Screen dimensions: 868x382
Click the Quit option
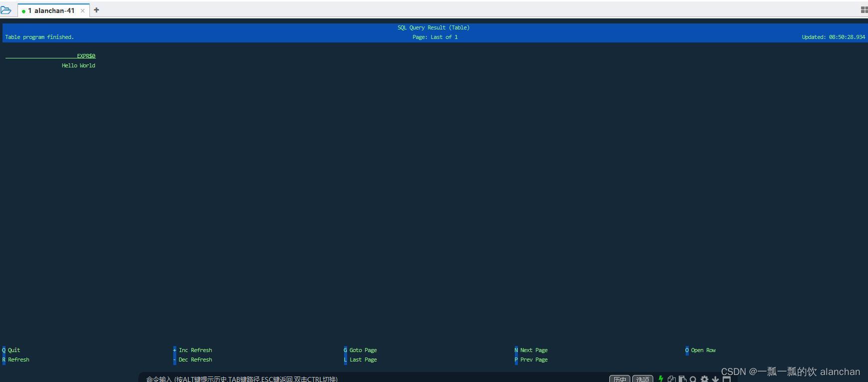click(x=11, y=350)
